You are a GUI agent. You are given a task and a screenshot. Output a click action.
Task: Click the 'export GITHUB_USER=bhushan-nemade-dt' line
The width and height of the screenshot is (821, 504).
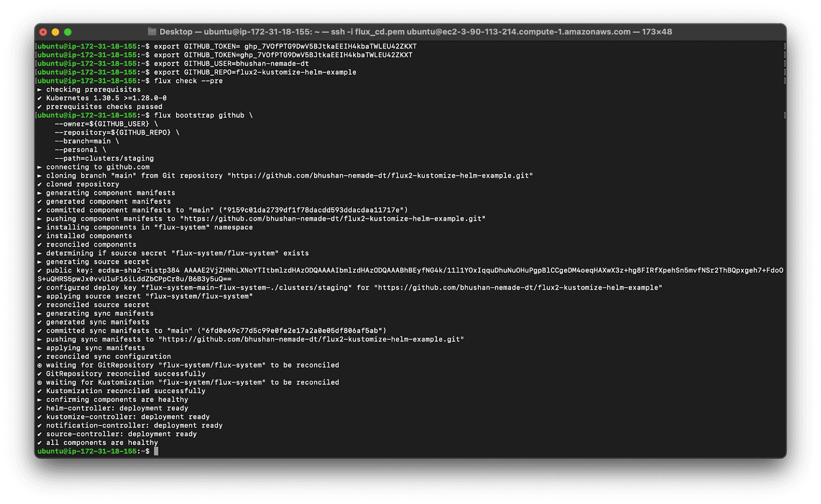click(x=231, y=64)
